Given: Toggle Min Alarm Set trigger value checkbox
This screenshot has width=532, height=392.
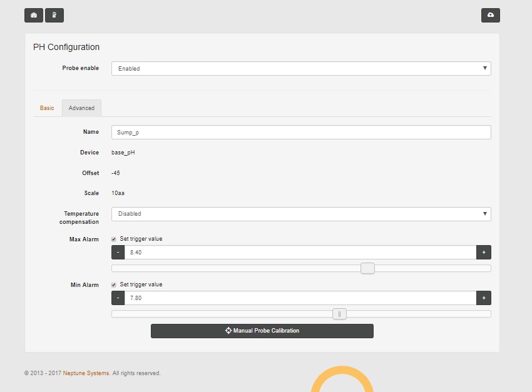Looking at the screenshot, I should point(114,285).
